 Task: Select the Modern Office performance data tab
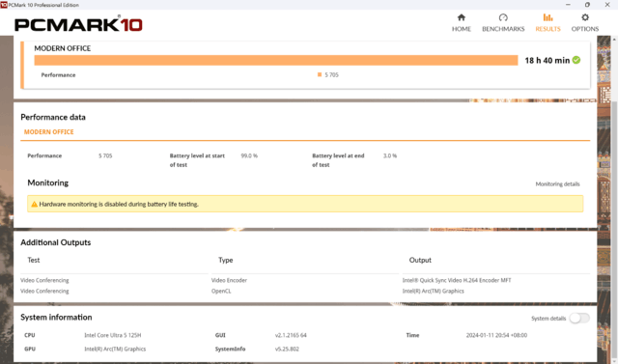pos(49,132)
